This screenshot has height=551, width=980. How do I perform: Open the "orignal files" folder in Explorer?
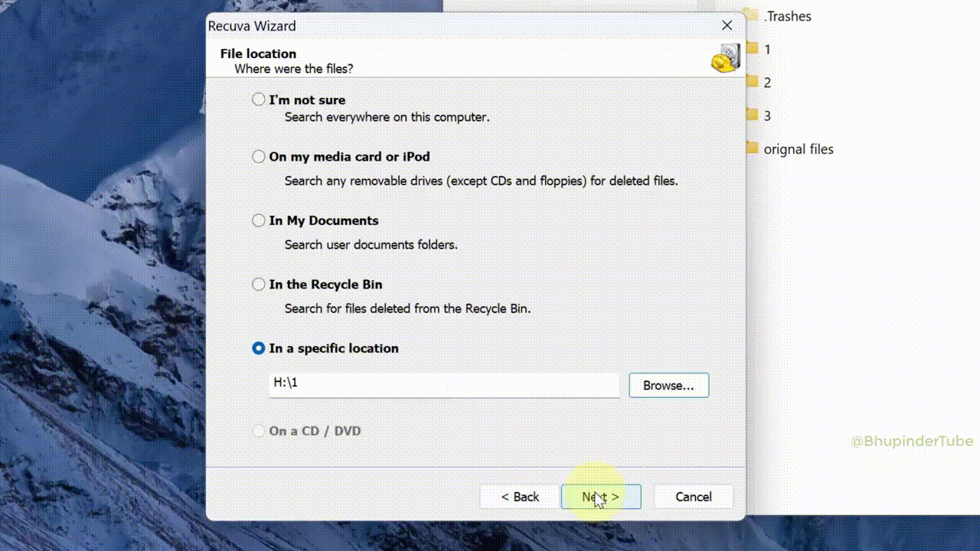point(799,149)
